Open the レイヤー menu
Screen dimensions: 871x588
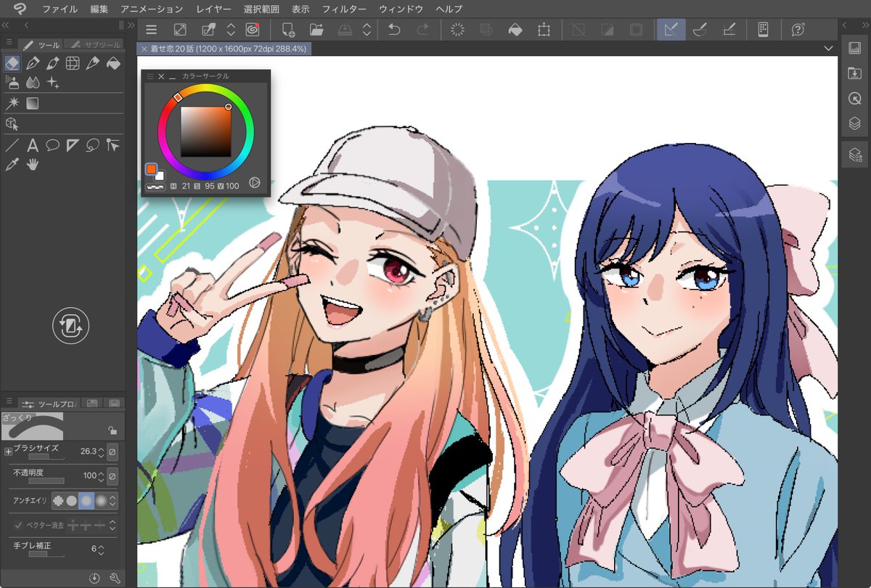[x=214, y=9]
